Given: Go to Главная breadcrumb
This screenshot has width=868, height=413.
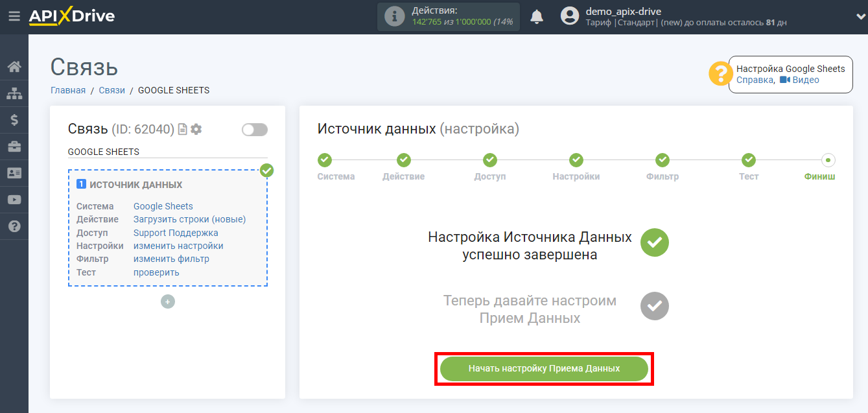Looking at the screenshot, I should click(x=68, y=90).
